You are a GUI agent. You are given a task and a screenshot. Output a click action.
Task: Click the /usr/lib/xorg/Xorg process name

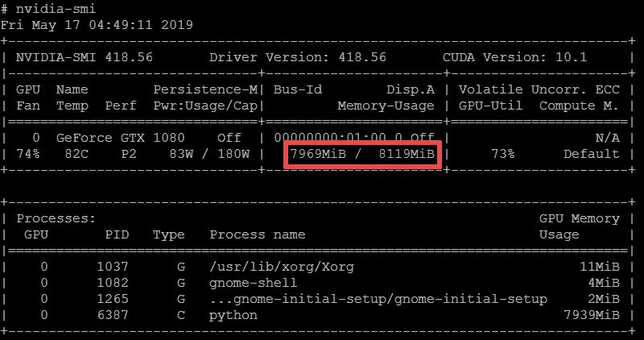282,267
